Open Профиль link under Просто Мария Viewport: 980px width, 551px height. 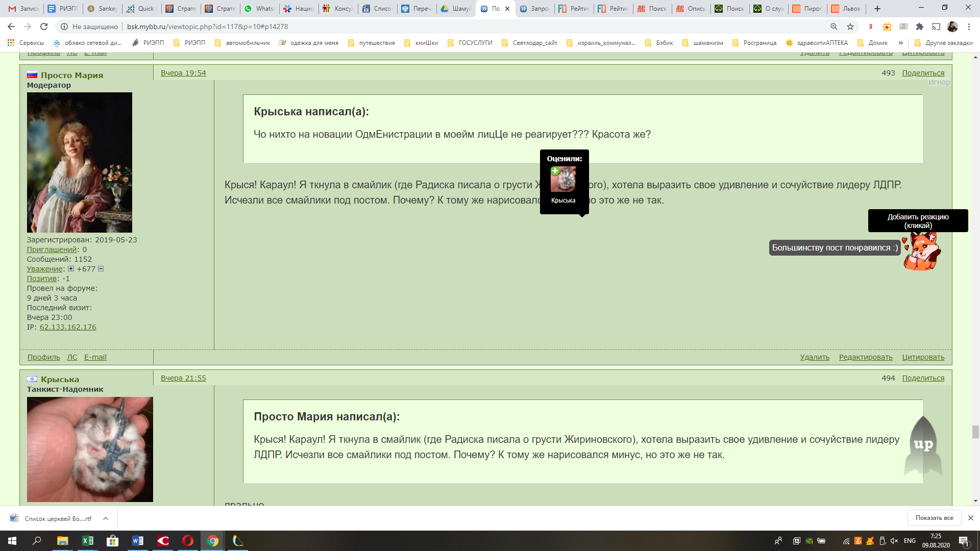tap(44, 357)
